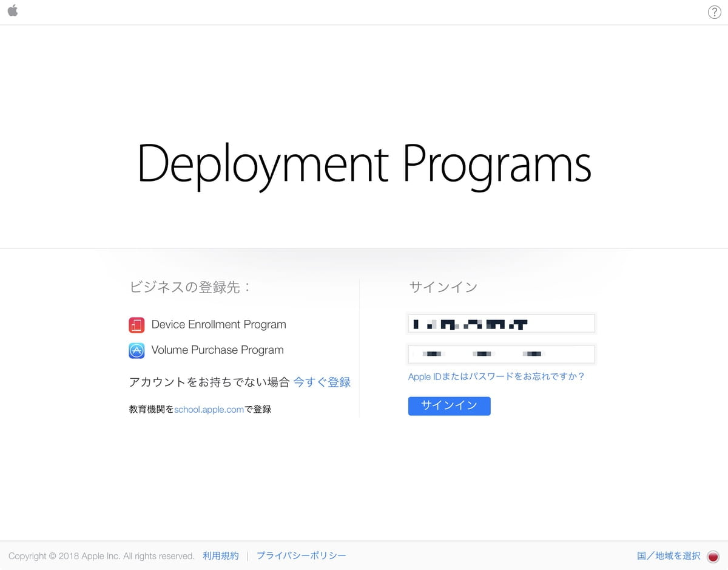728x570 pixels.
Task: Click the Volume Purchase Program icon
Action: [x=136, y=350]
